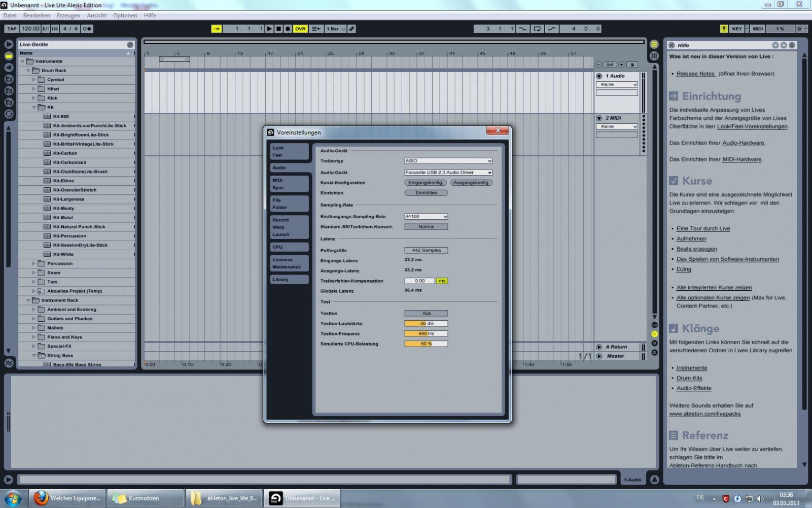The image size is (812, 508).
Task: Click the Hilfe panel back arrow
Action: point(775,45)
